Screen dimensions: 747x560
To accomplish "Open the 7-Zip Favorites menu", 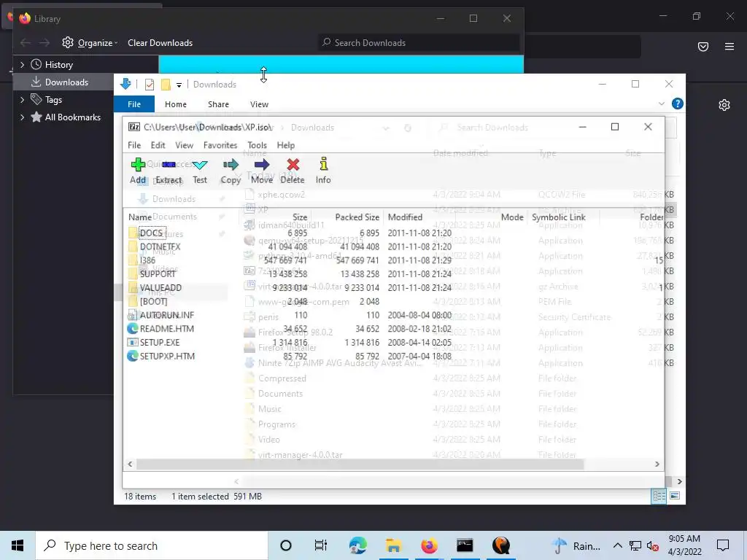I will click(220, 145).
